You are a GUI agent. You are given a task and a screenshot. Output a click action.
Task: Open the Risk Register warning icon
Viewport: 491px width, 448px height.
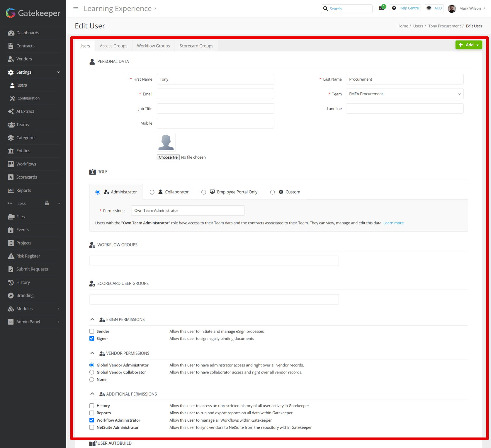[11, 256]
